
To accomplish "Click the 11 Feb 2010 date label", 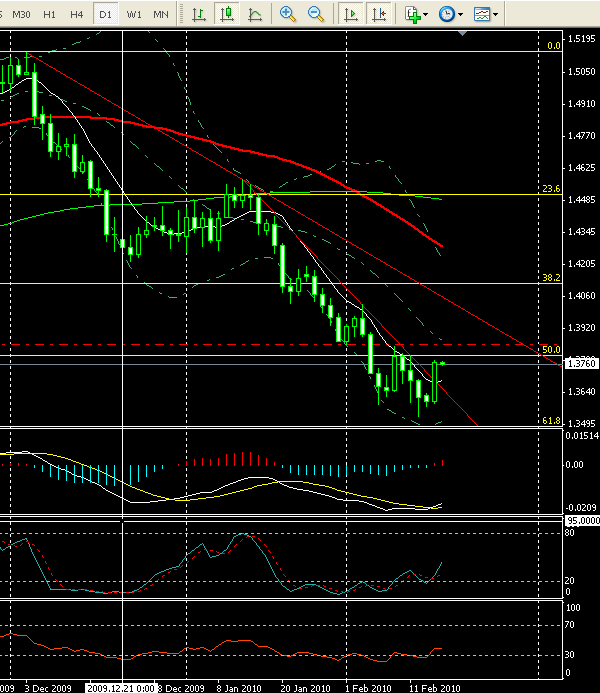I will pos(435,688).
